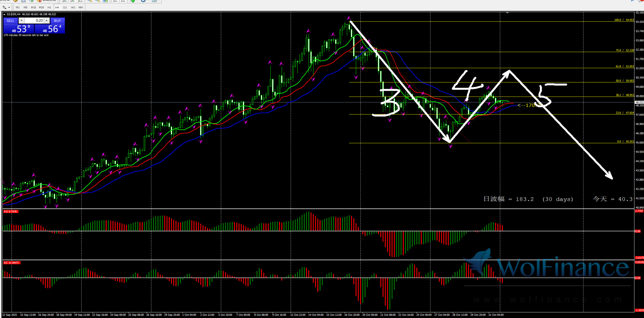Decrease lot volume with down arrow
This screenshot has height=318, width=644.
coord(21,21)
